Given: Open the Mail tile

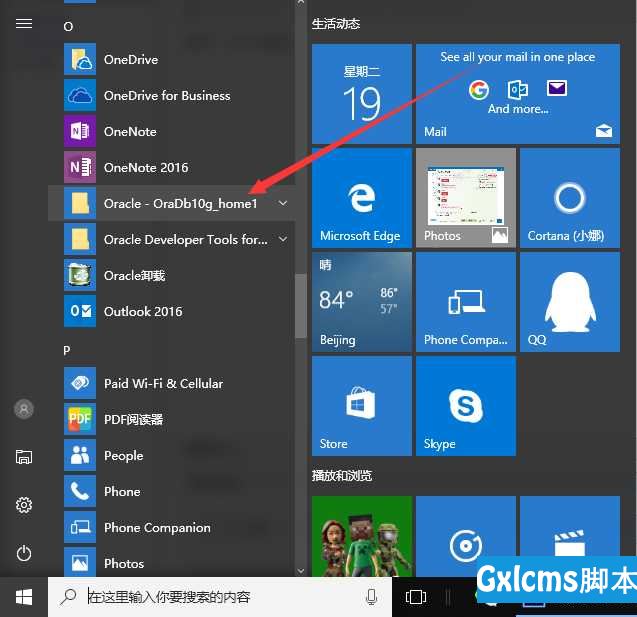Looking at the screenshot, I should pos(518,94).
